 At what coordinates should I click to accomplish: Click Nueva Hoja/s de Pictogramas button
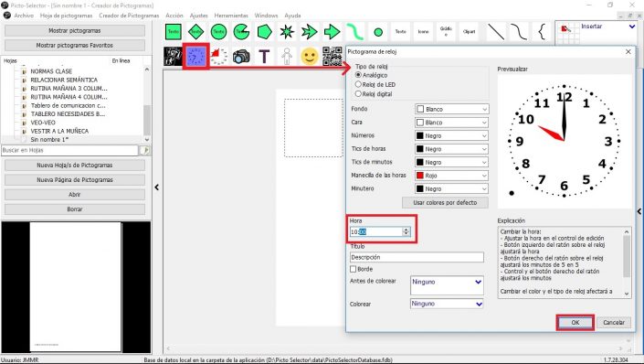pos(75,165)
